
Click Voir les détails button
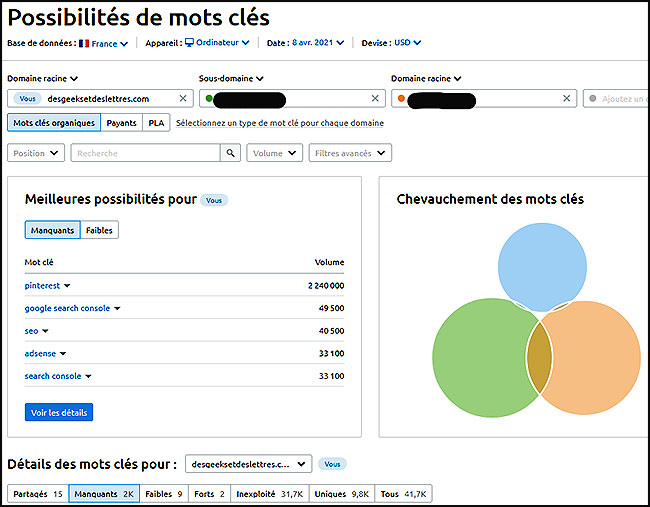click(x=59, y=412)
